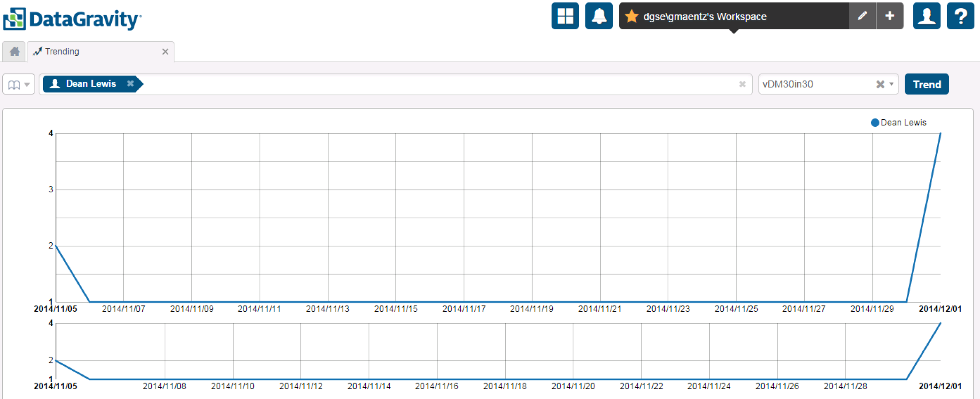Screen dimensions: 980x399
Task: Click the 2014/11/21 axis label
Action: click(x=600, y=309)
